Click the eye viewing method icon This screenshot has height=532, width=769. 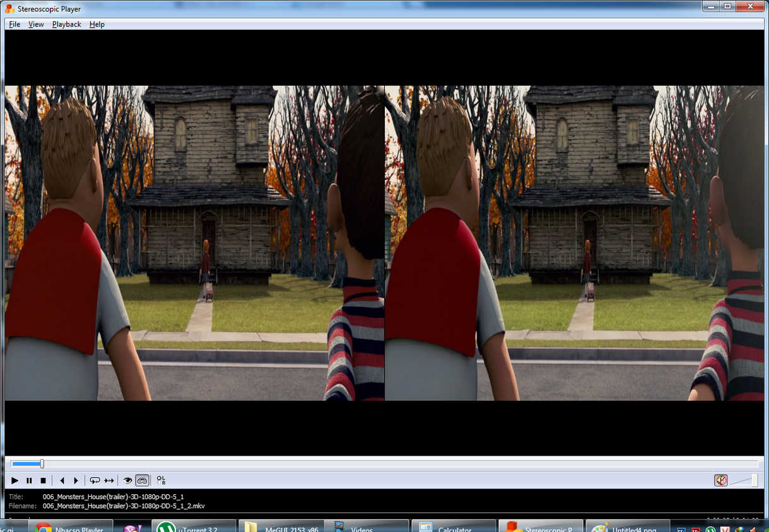pos(127,480)
